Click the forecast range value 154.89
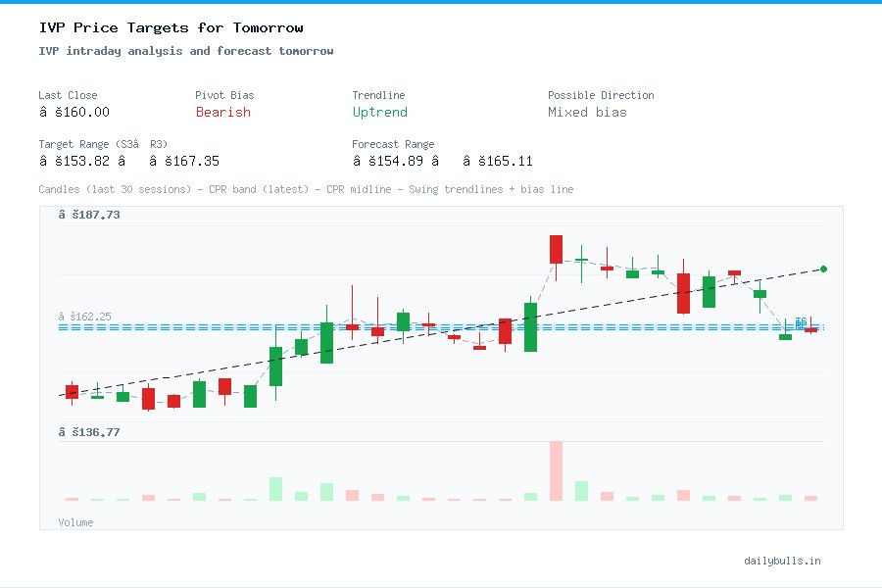 tap(396, 161)
